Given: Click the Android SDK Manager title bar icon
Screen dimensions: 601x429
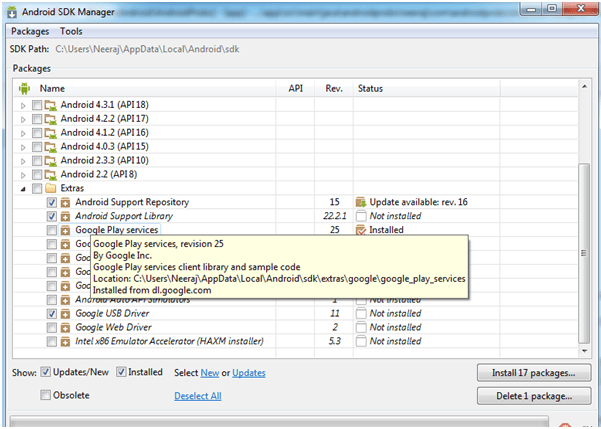Looking at the screenshot, I should pyautogui.click(x=12, y=12).
